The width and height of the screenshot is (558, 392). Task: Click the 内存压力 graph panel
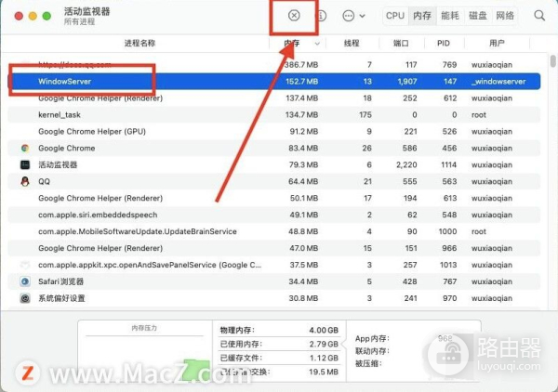[x=144, y=351]
